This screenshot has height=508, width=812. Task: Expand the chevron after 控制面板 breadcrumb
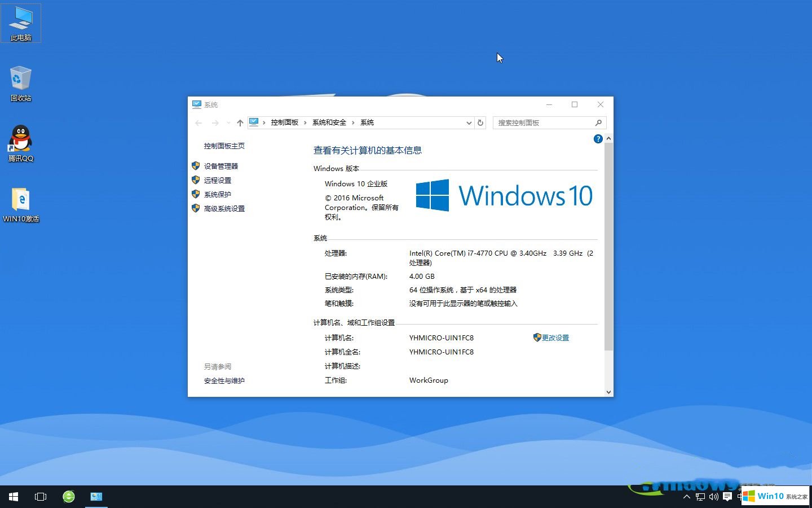pos(305,122)
